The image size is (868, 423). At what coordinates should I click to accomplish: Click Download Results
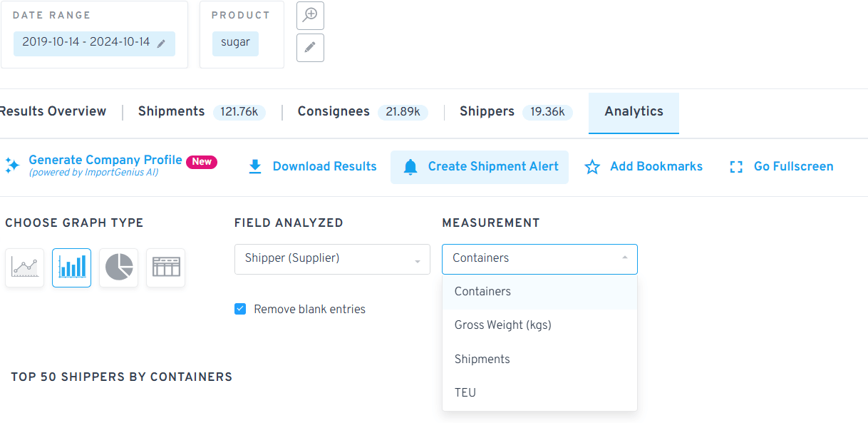[313, 167]
